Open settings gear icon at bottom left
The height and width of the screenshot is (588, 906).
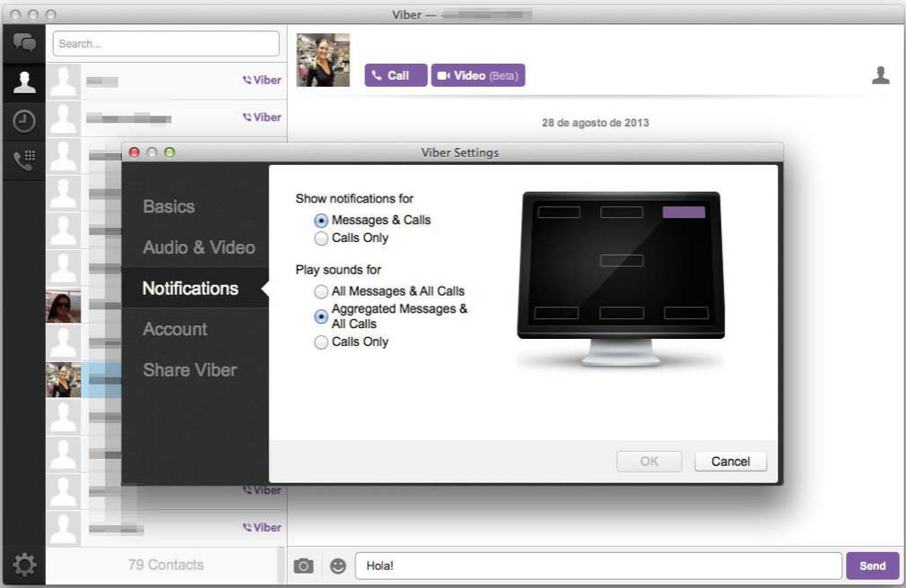[x=24, y=565]
